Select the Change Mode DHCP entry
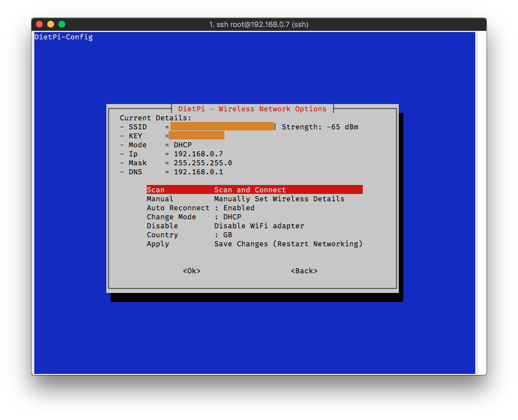518x420 pixels. (x=194, y=217)
